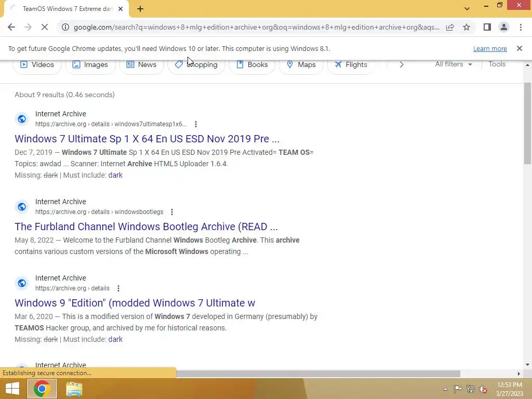Image resolution: width=532 pixels, height=399 pixels.
Task: Click the vertical scrollbar thumb
Action: (527, 123)
